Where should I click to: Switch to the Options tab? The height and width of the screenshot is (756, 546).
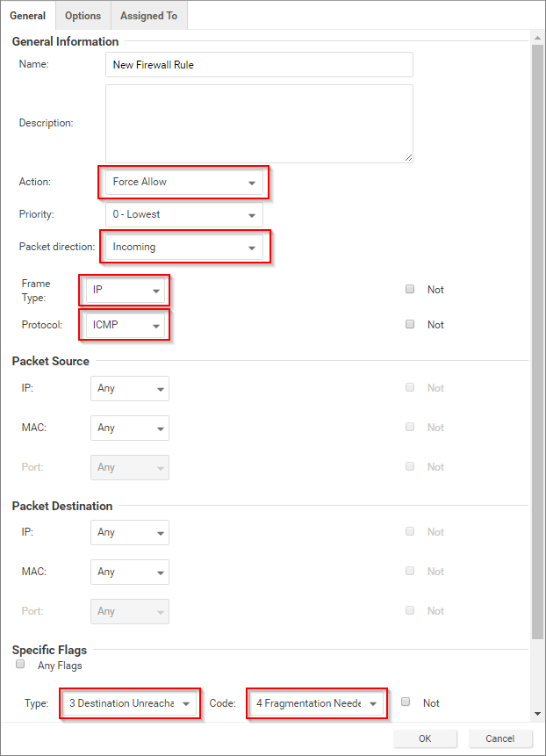point(83,16)
